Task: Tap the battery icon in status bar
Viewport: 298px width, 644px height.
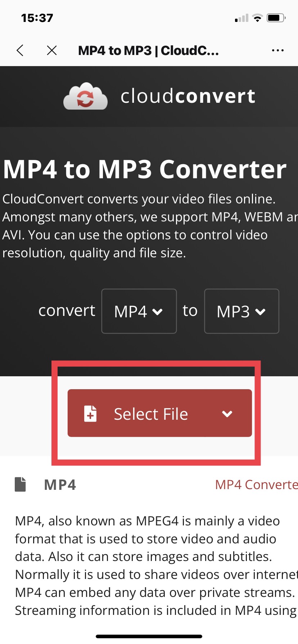Action: point(276,18)
